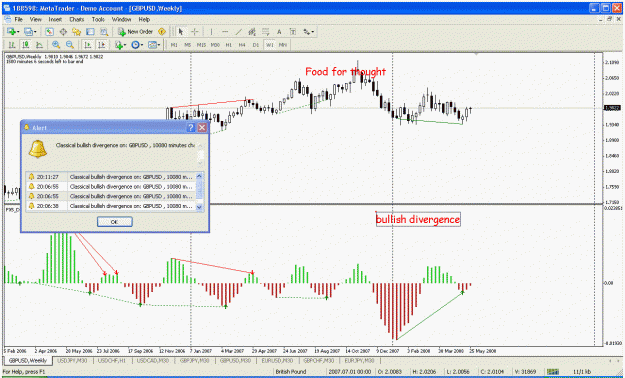
Task: Switch to the EURJPY,M30 chart tab
Action: (x=359, y=360)
